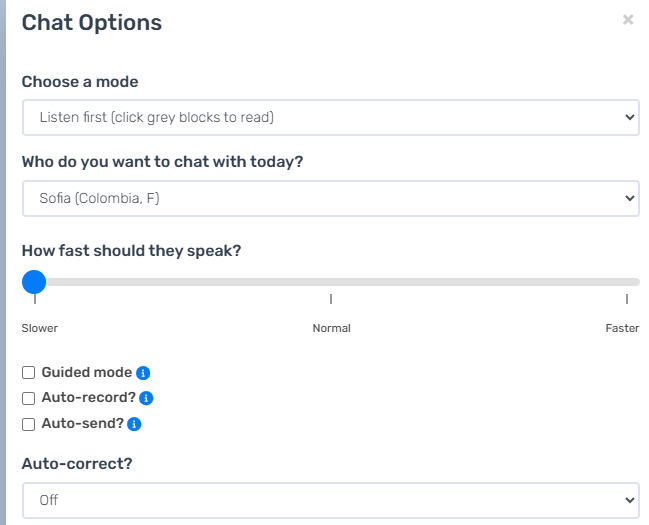Tick the Auto-record checkbox
Screen dimensions: 649x525
coord(29,398)
